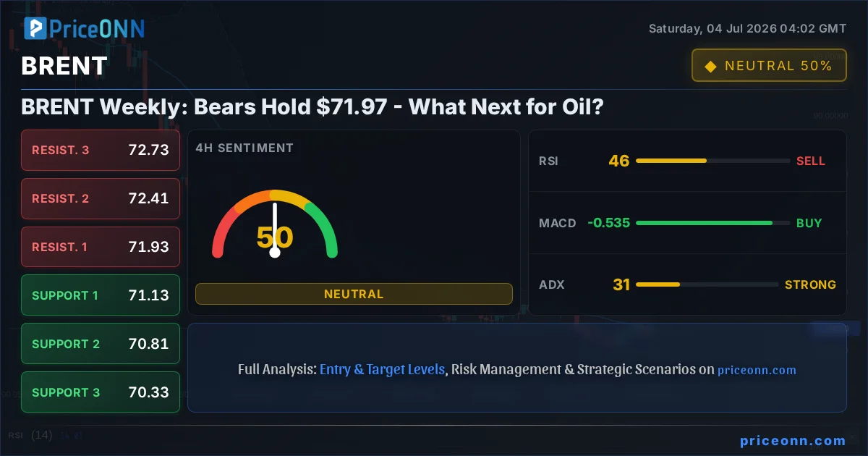Click the diamond icon in the Neutral badge
868x456 pixels.
(710, 66)
